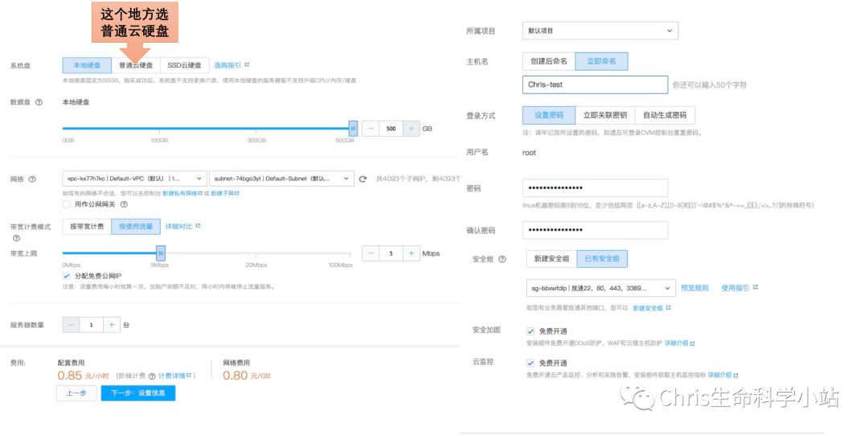Click 下一步：设置信息 button
The width and height of the screenshot is (868, 436).
pos(138,393)
